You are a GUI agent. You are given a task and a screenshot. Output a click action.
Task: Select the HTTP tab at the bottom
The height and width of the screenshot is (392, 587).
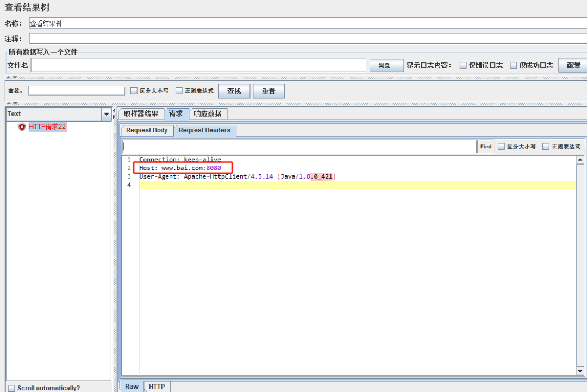157,387
